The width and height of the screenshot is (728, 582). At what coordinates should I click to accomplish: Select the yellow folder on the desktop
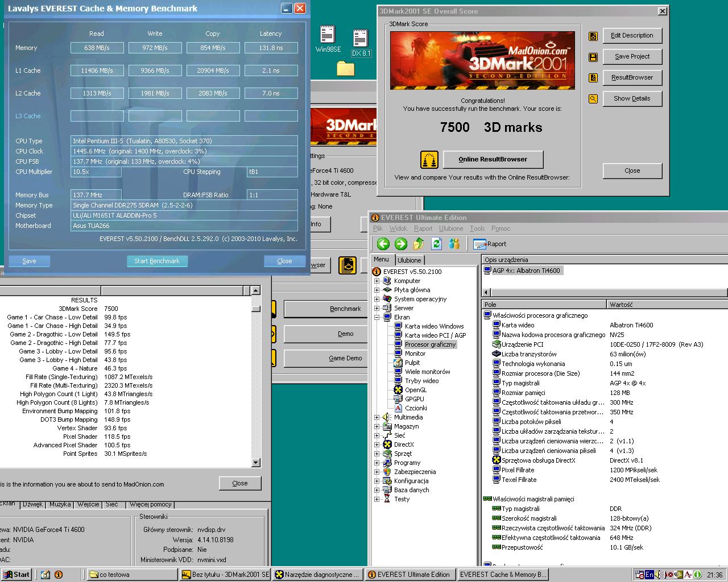point(345,69)
